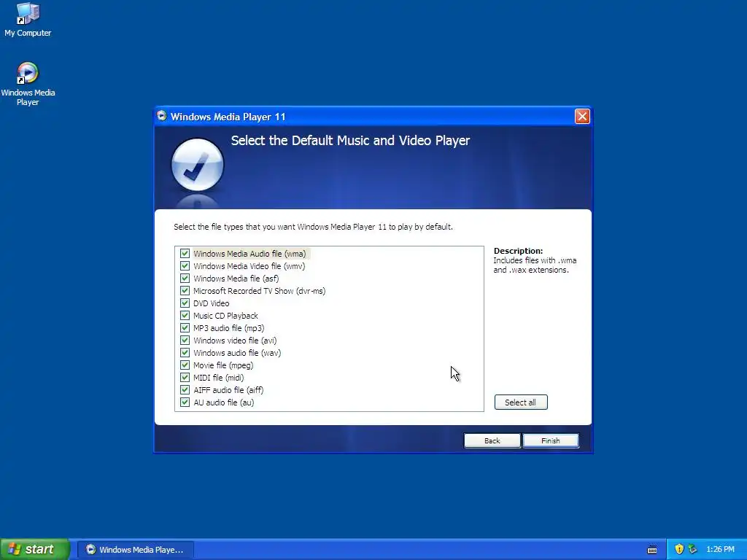This screenshot has width=747, height=560.
Task: Click the network connection tray icon
Action: click(x=692, y=549)
